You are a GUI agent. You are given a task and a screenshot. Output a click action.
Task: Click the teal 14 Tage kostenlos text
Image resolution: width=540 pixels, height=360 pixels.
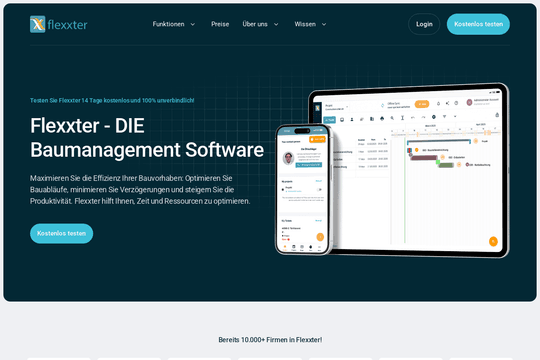pos(112,100)
